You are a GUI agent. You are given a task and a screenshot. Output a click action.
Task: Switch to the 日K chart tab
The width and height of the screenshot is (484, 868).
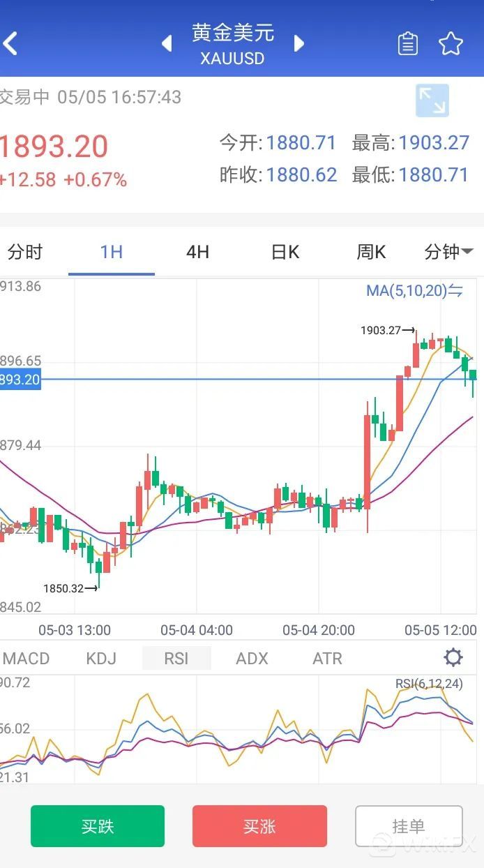(285, 252)
